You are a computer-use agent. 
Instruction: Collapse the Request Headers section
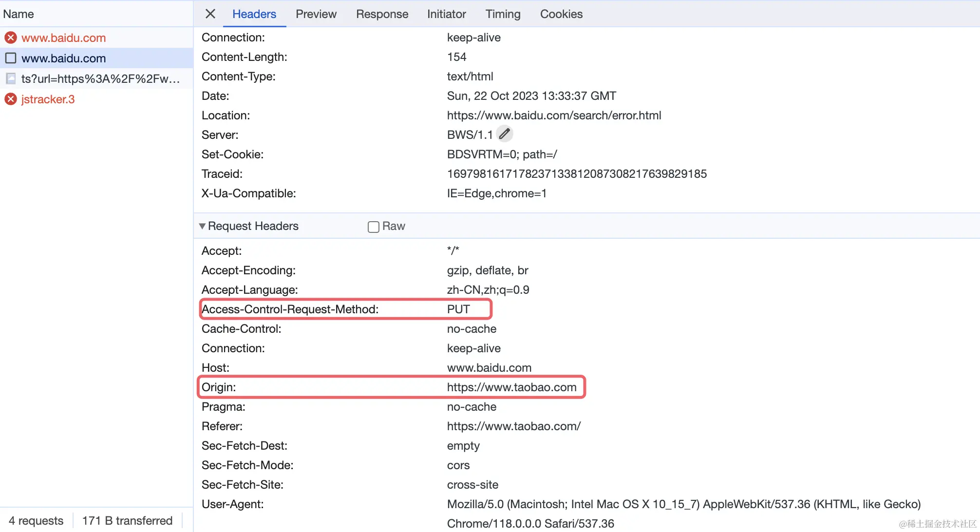tap(202, 226)
